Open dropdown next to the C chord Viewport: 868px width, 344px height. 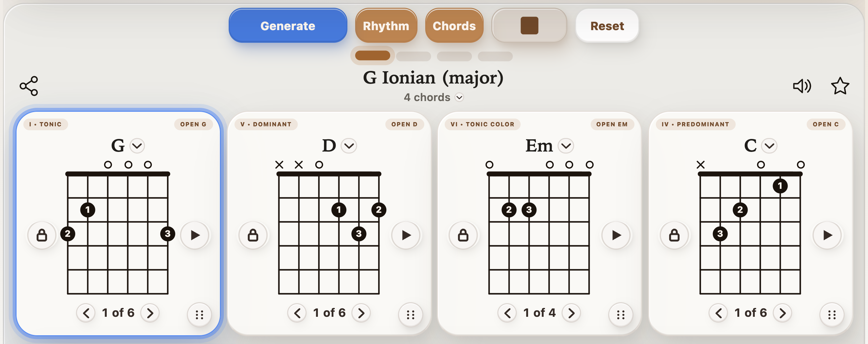pyautogui.click(x=769, y=146)
